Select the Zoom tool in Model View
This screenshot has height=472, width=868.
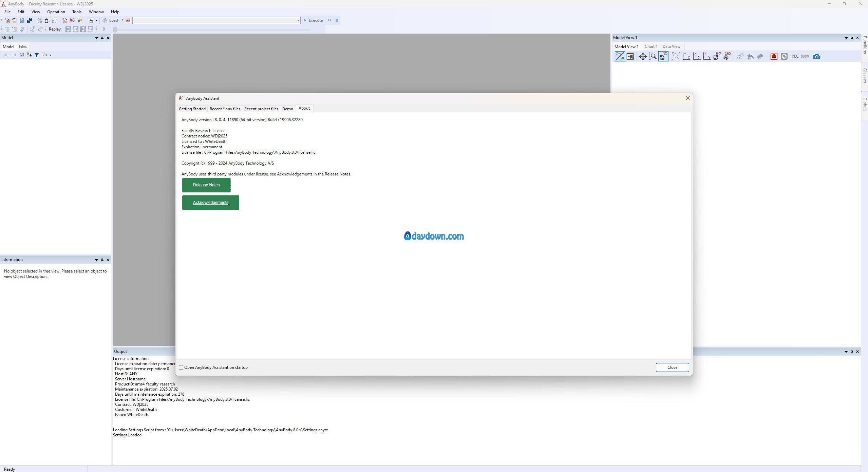[653, 56]
